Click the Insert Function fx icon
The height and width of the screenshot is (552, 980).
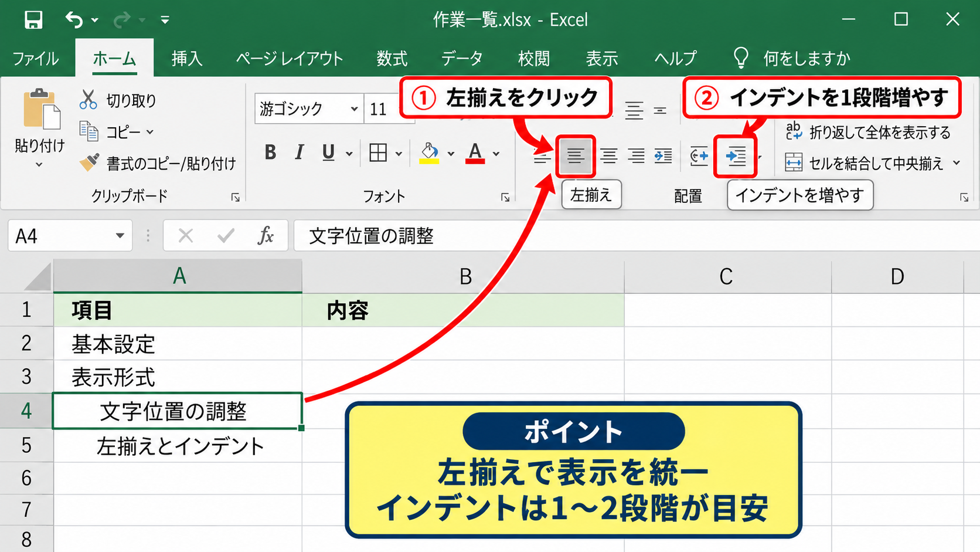tap(266, 236)
